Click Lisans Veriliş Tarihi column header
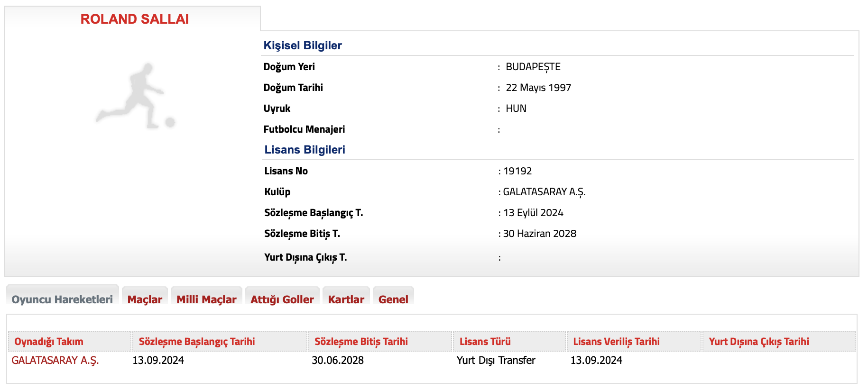Viewport: 868px width, 390px height. (616, 342)
